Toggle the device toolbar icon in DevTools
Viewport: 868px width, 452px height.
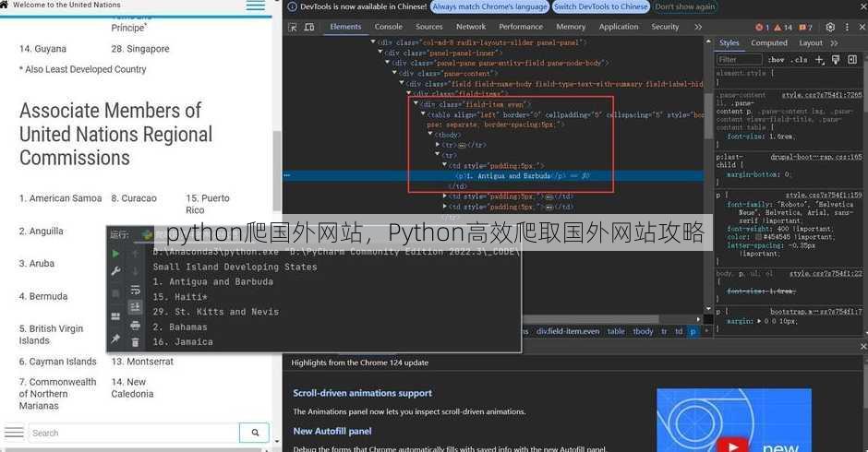(x=309, y=27)
